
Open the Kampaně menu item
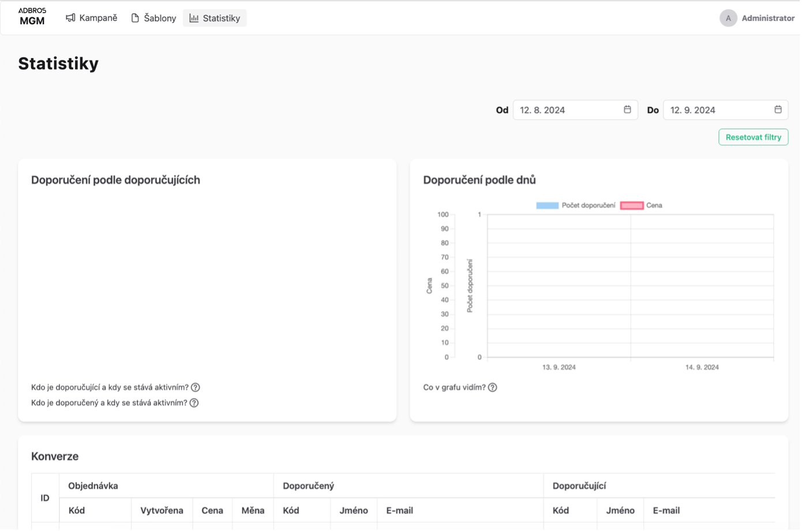point(92,18)
